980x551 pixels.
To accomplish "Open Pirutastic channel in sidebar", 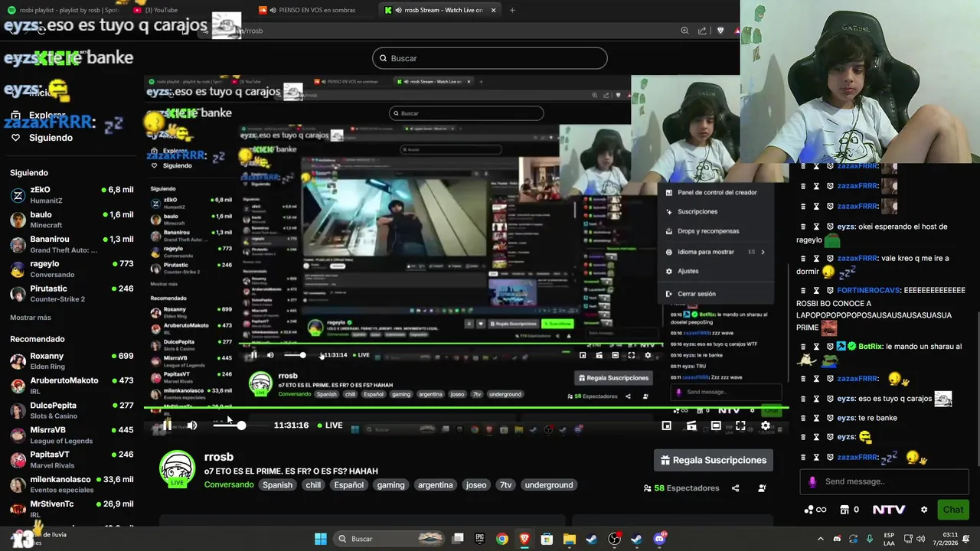I will pos(72,294).
